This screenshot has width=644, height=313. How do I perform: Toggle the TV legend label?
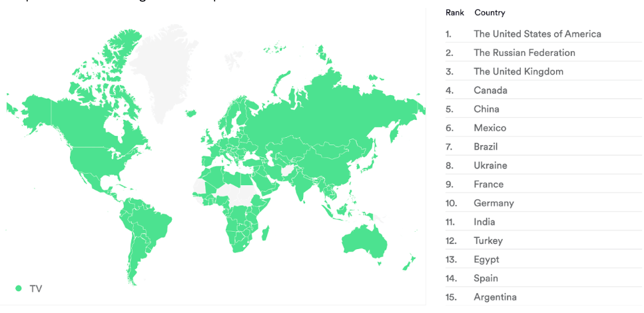click(x=36, y=289)
